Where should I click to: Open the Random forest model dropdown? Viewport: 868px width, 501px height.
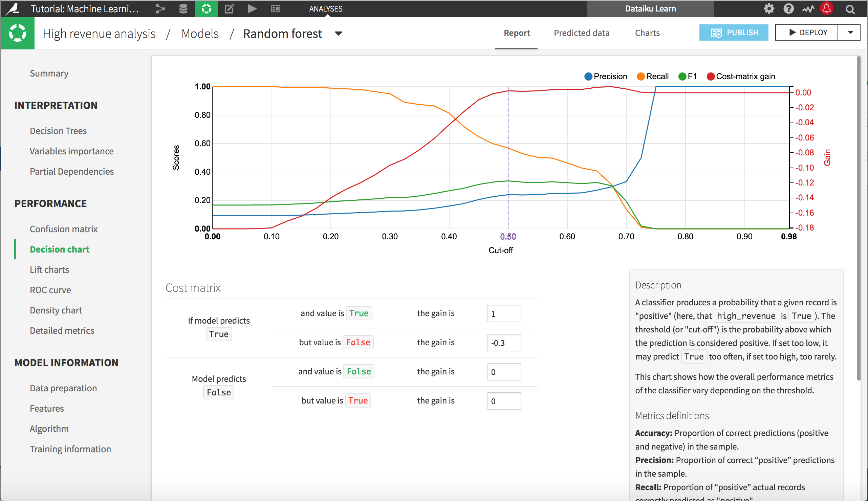point(338,34)
